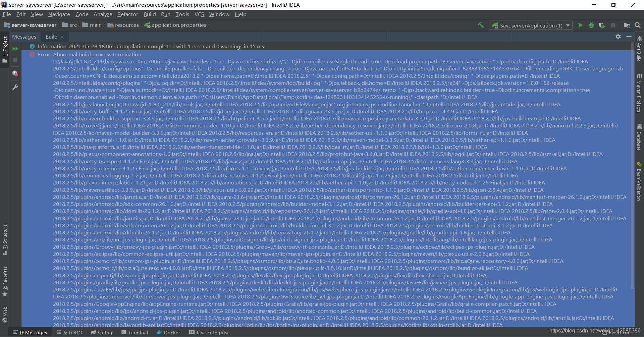The width and height of the screenshot is (644, 337).
Task: Open build settings with the gear icon
Action: pos(618,37)
